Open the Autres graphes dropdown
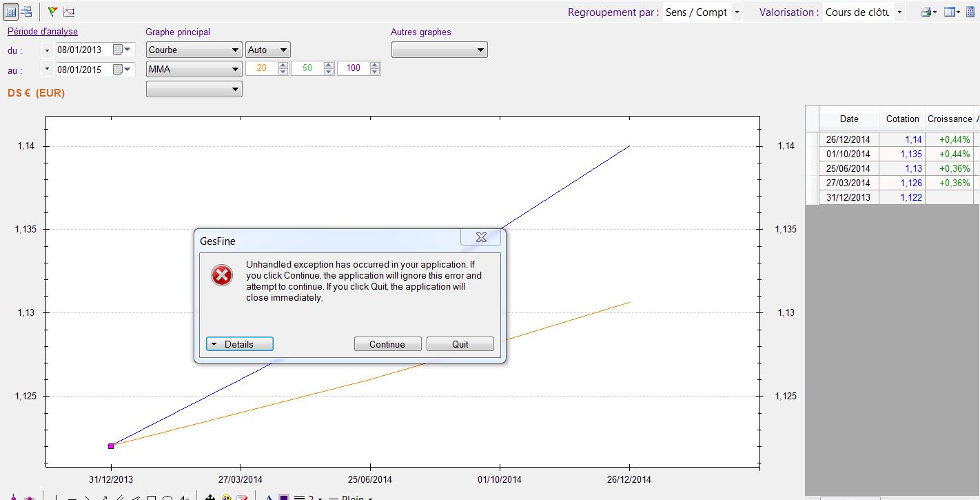This screenshot has width=980, height=500. [439, 50]
